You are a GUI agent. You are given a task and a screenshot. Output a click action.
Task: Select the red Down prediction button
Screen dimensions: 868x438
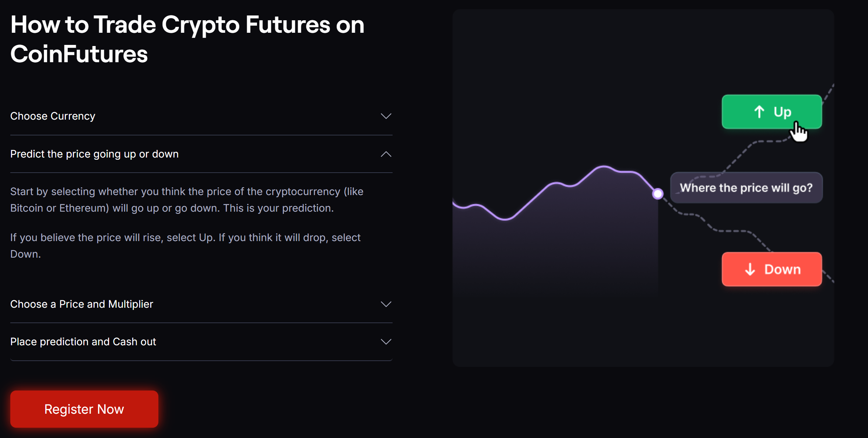(x=772, y=269)
